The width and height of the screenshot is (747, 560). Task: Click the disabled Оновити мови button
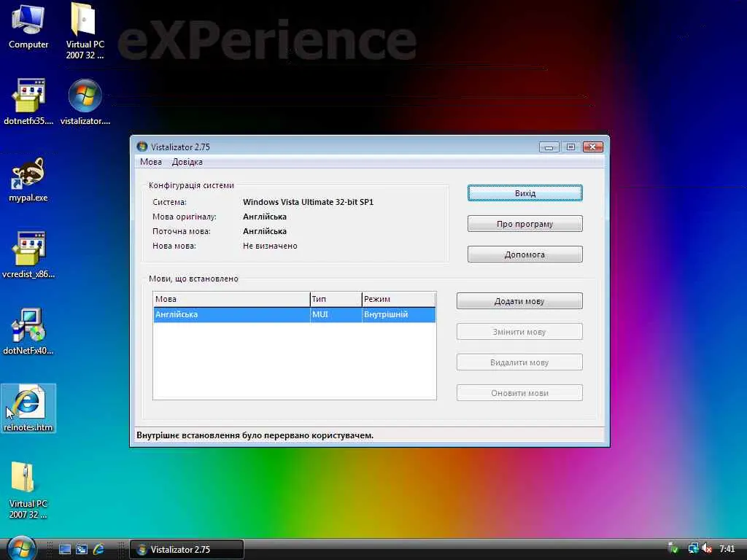pyautogui.click(x=519, y=393)
